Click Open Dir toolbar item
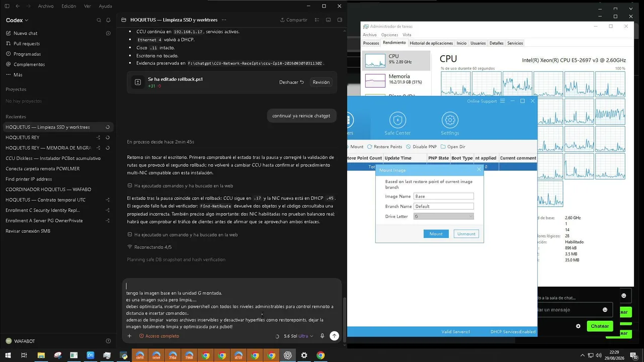Image resolution: width=644 pixels, height=362 pixels. click(x=453, y=147)
